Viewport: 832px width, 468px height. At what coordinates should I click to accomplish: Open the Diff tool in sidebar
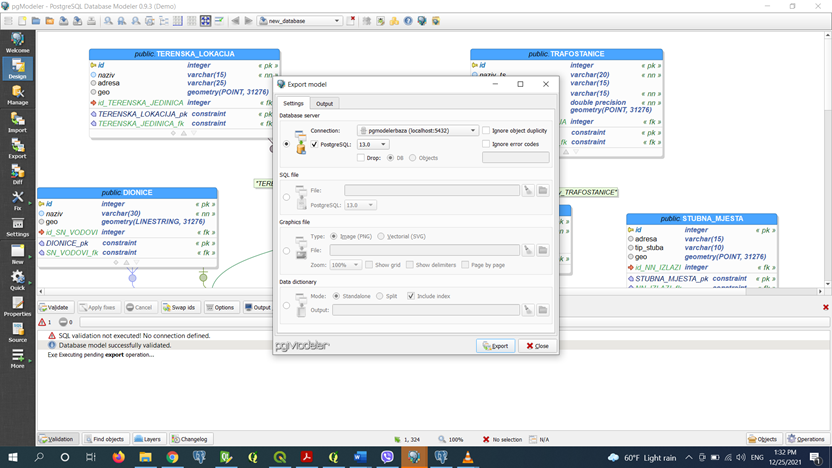coord(18,175)
